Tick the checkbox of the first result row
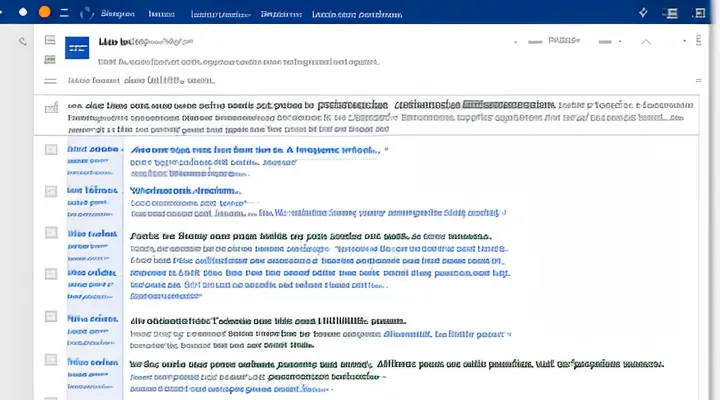This screenshot has height=400, width=720. 51,150
